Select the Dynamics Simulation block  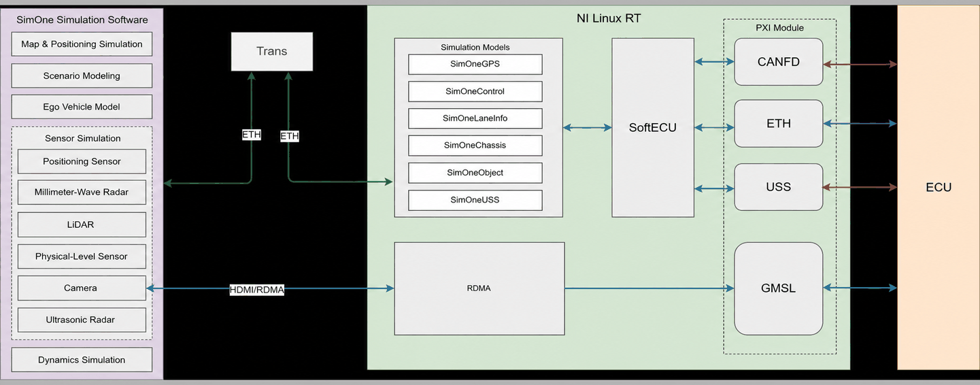pyautogui.click(x=82, y=360)
